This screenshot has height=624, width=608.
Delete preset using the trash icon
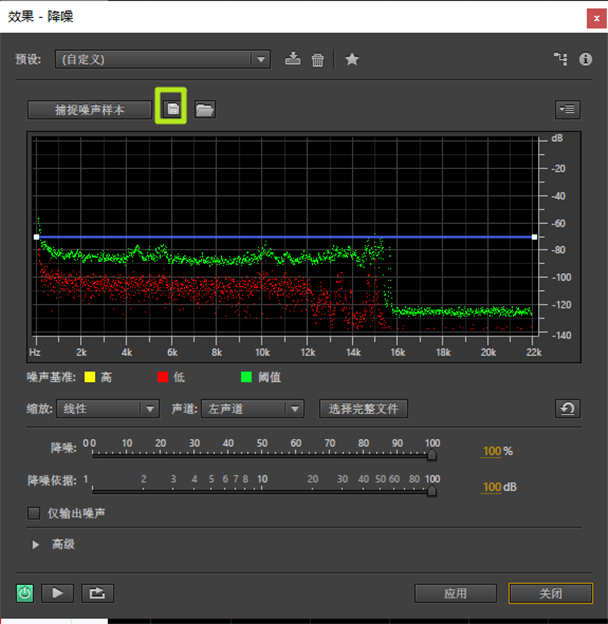(318, 60)
